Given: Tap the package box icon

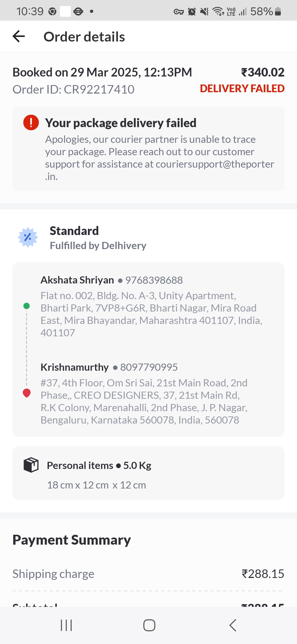Looking at the screenshot, I should click(31, 465).
